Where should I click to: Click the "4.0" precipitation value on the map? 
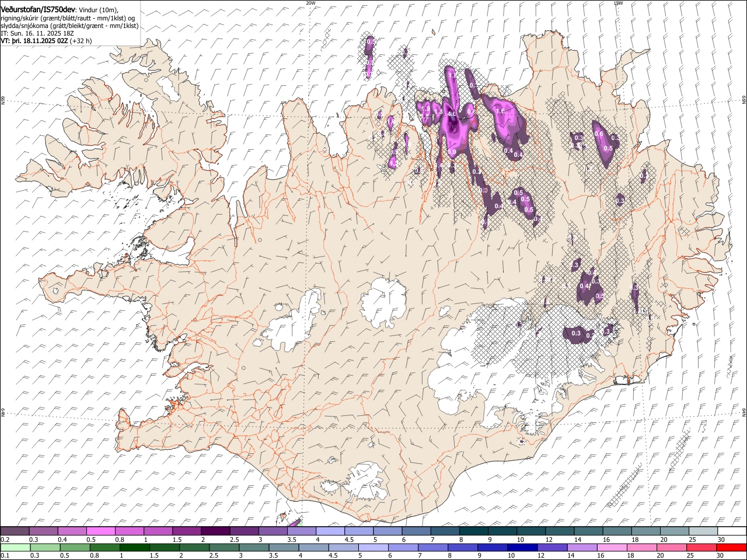pyautogui.click(x=452, y=114)
